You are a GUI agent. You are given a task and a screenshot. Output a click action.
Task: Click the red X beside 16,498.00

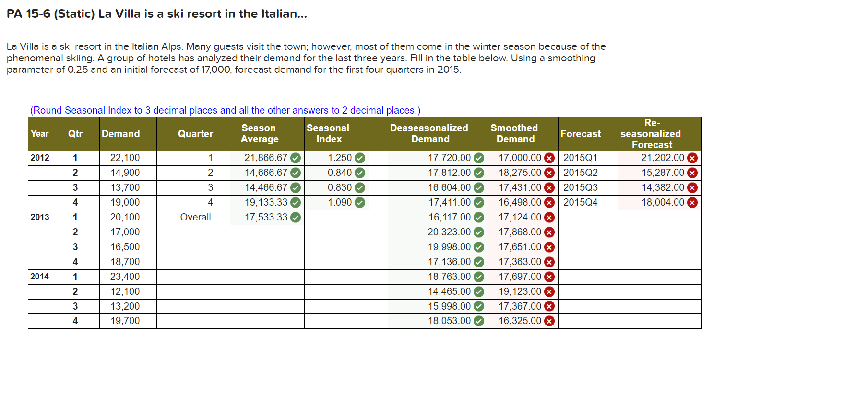(549, 203)
